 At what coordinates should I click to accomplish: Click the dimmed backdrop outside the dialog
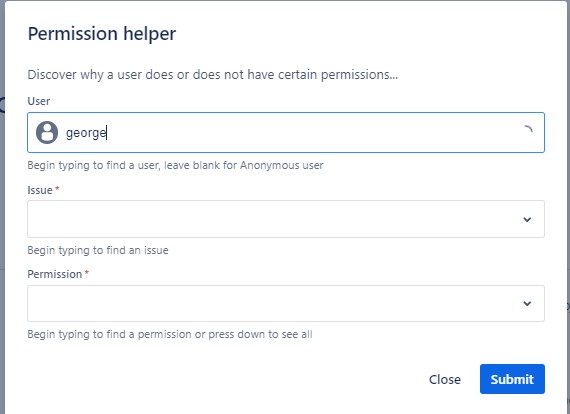click(x=2, y=207)
